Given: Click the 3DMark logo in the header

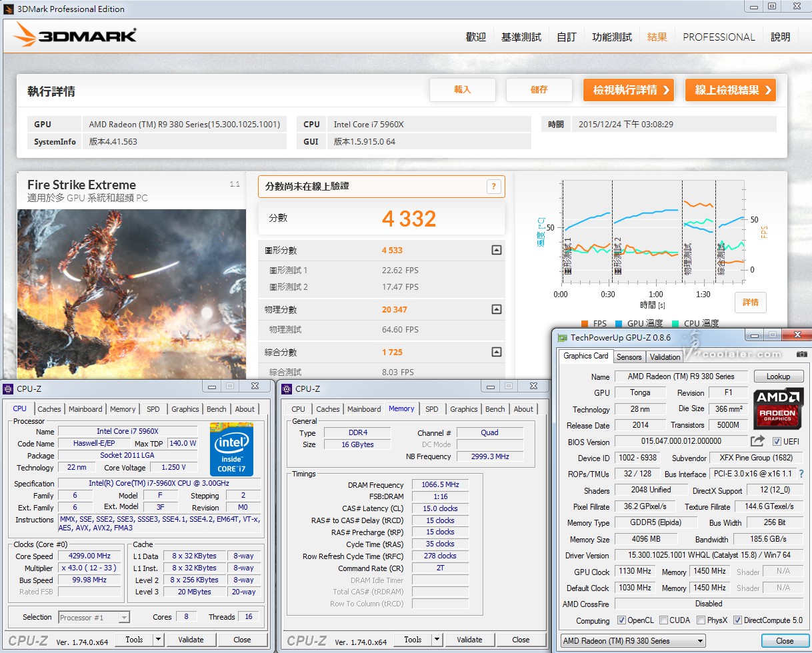Looking at the screenshot, I should click(x=75, y=35).
